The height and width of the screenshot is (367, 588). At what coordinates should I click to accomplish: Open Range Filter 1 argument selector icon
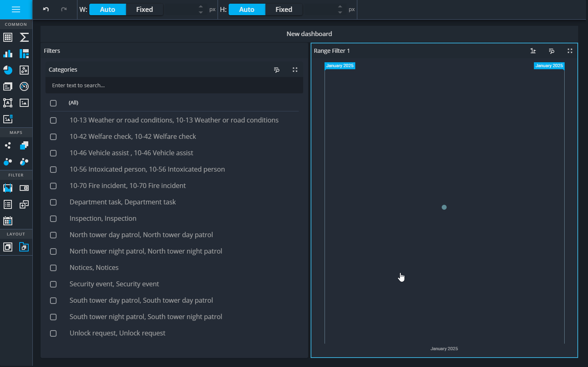[533, 51]
